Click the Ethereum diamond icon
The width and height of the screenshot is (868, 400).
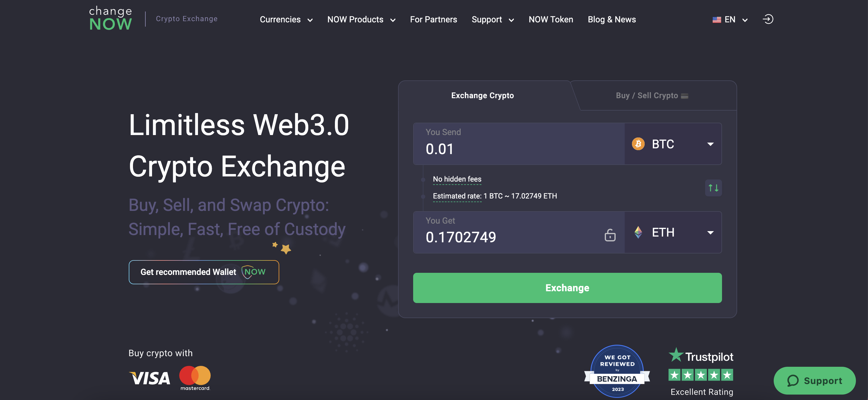(638, 232)
